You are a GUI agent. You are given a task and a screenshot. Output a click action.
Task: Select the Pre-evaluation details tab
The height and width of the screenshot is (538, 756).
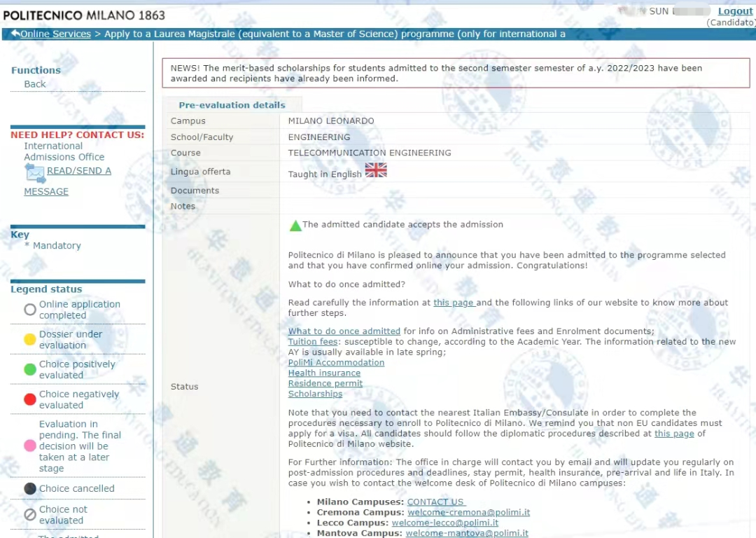click(232, 104)
